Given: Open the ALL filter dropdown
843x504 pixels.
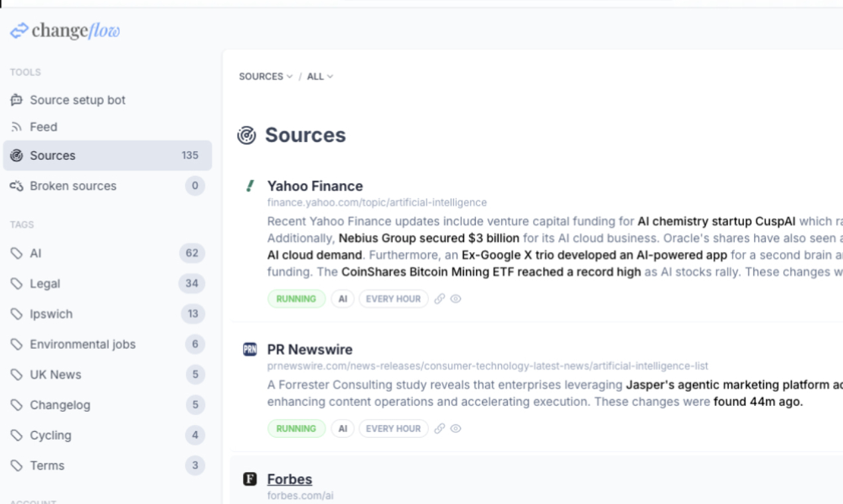Looking at the screenshot, I should 320,77.
